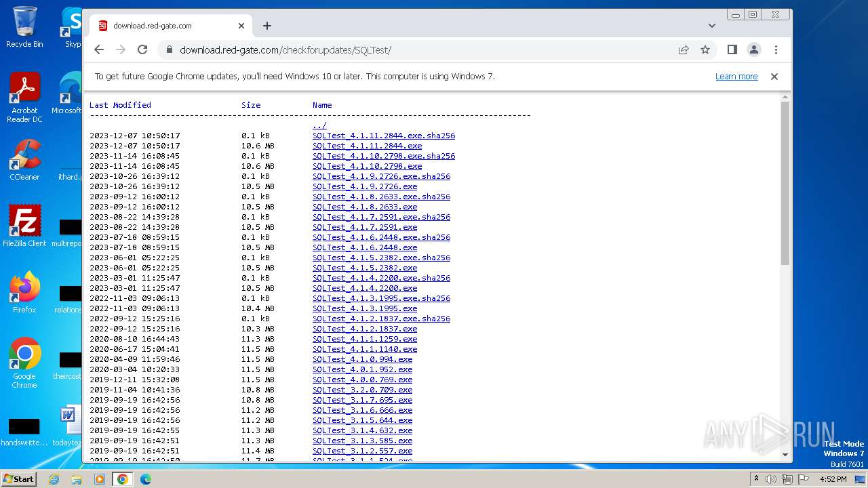
Task: Switch to Chrome in the taskbar
Action: coord(123,479)
